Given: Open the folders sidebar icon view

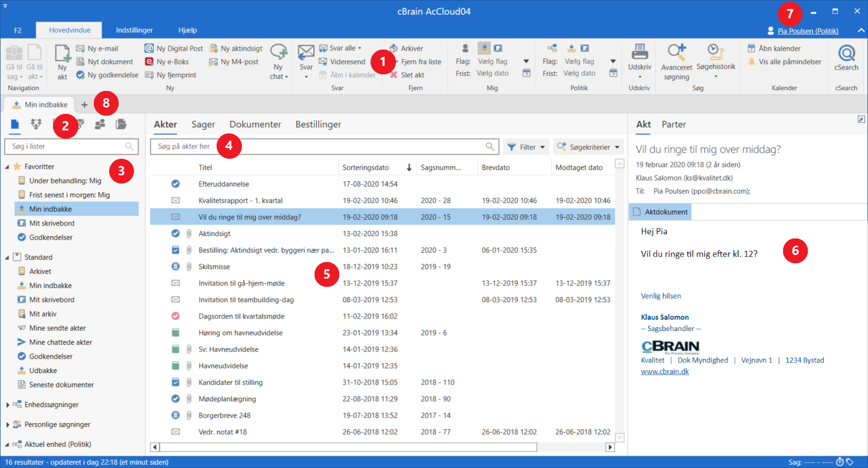Looking at the screenshot, I should [x=121, y=124].
